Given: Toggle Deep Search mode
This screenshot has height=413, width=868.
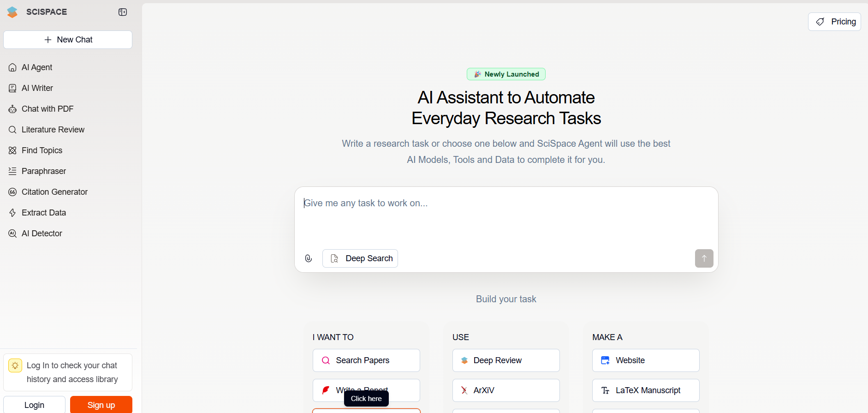Looking at the screenshot, I should 360,258.
